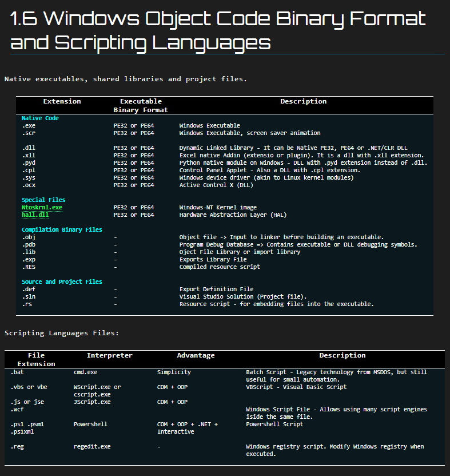Click 'Export Definition File' description
This screenshot has width=450, height=476.
(216, 289)
